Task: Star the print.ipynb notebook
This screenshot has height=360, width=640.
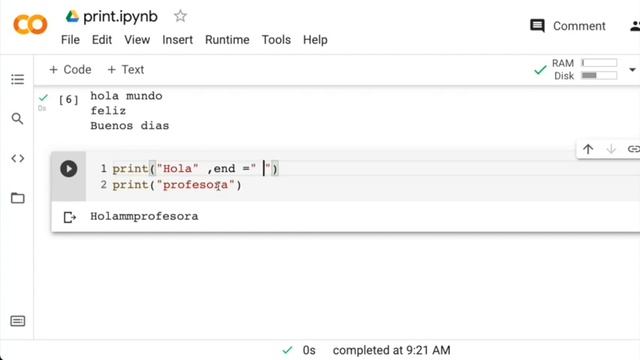Action: click(180, 16)
